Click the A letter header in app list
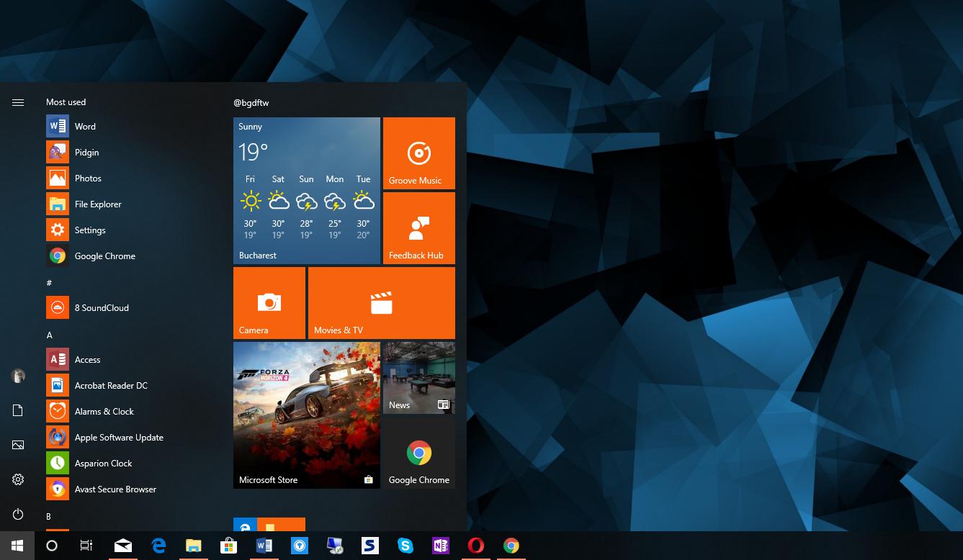Screen dimensions: 963x560 (49, 335)
